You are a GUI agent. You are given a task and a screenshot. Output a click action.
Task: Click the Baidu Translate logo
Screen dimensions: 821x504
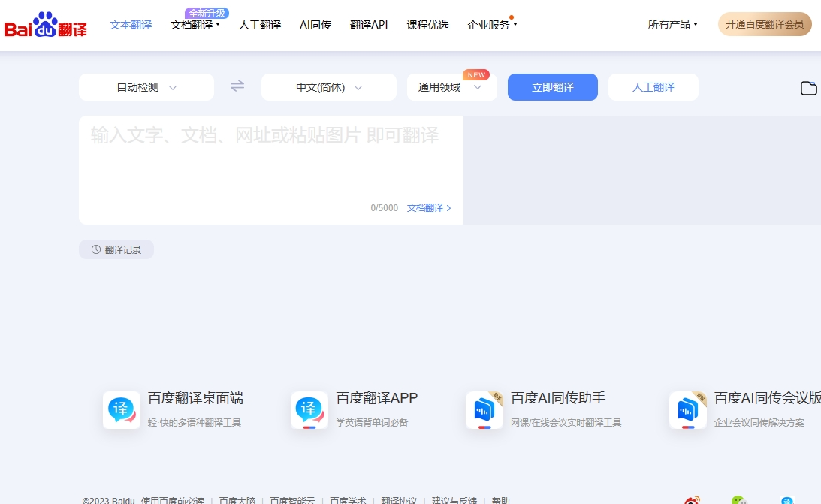tap(45, 26)
